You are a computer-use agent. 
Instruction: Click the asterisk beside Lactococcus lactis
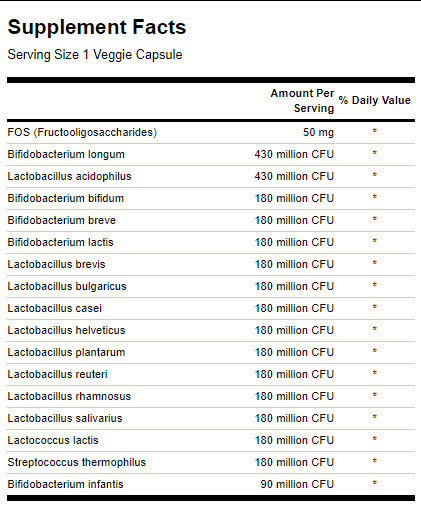click(375, 439)
